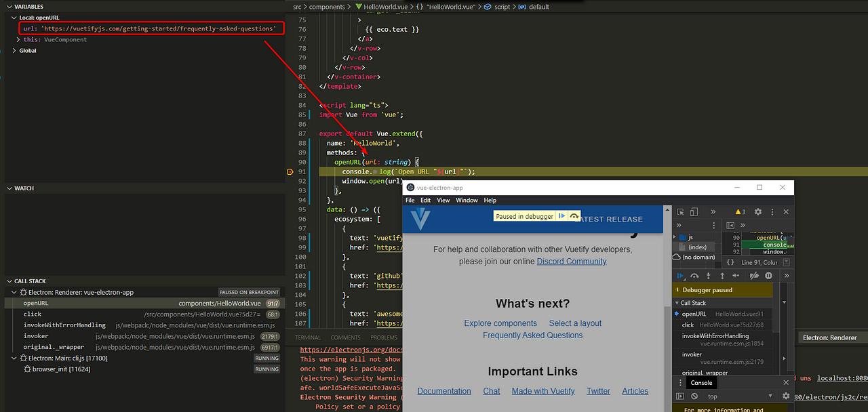Open Explore components link
This screenshot has height=412, width=868.
[x=500, y=323]
